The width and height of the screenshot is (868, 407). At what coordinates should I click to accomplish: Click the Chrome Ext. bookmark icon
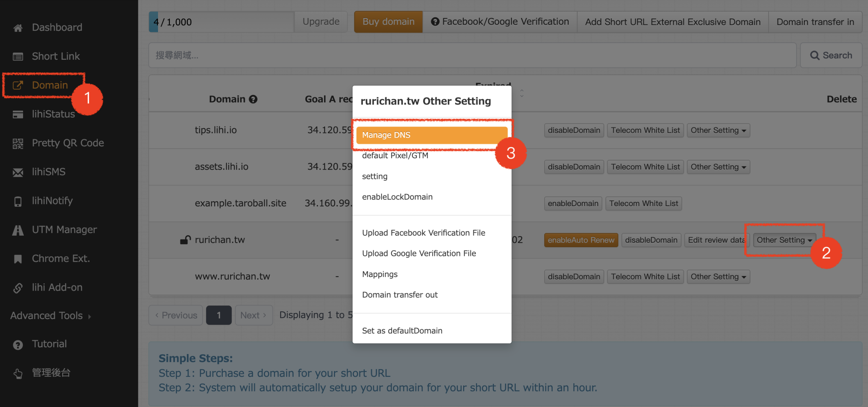(18, 259)
